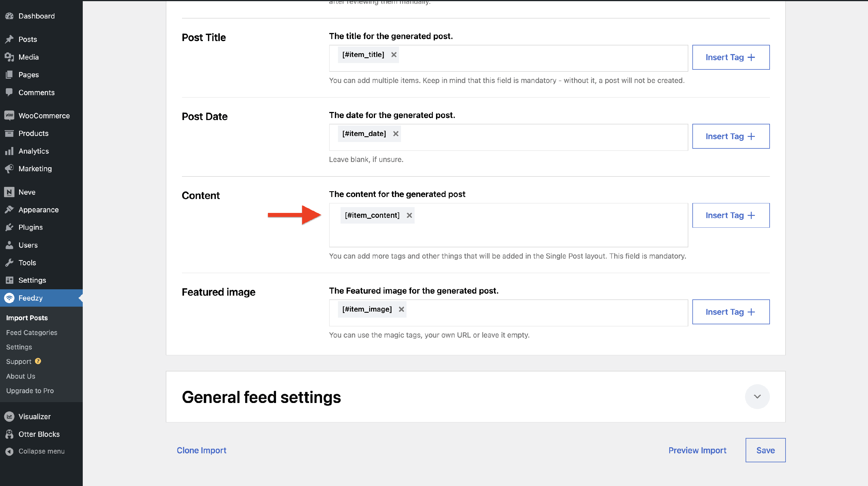Expand the General feed settings section
The image size is (868, 486).
point(757,396)
